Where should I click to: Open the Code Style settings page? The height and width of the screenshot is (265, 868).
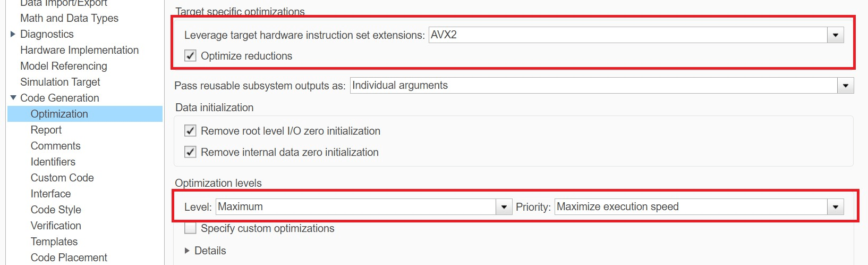56,210
